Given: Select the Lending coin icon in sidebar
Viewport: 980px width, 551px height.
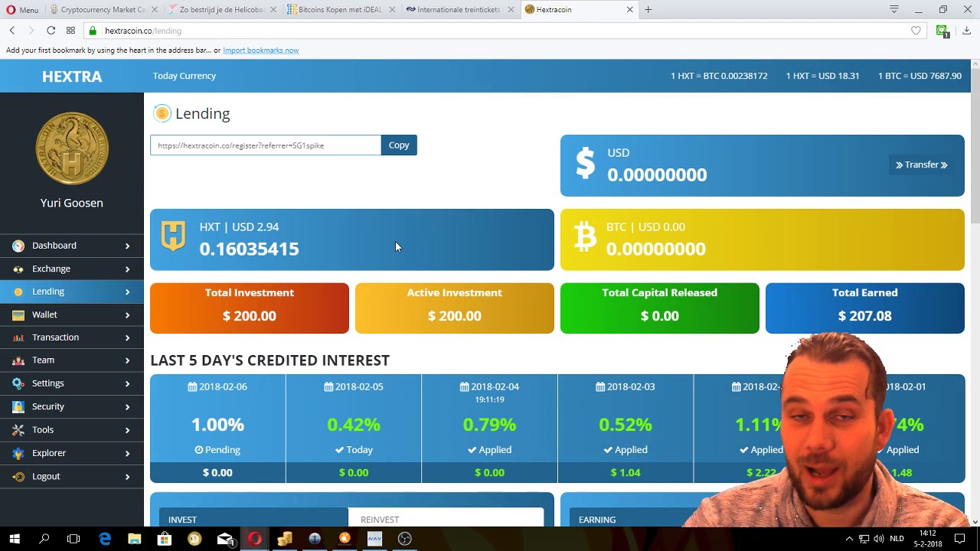Looking at the screenshot, I should (x=18, y=292).
